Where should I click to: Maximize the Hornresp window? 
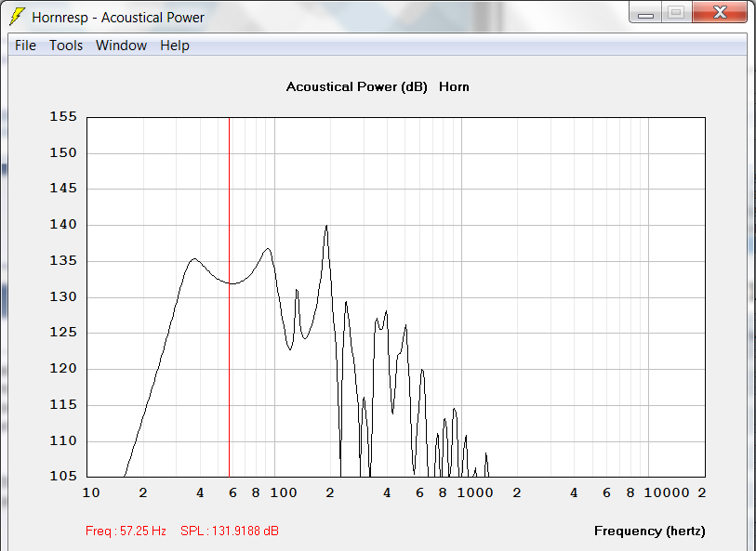[x=676, y=12]
